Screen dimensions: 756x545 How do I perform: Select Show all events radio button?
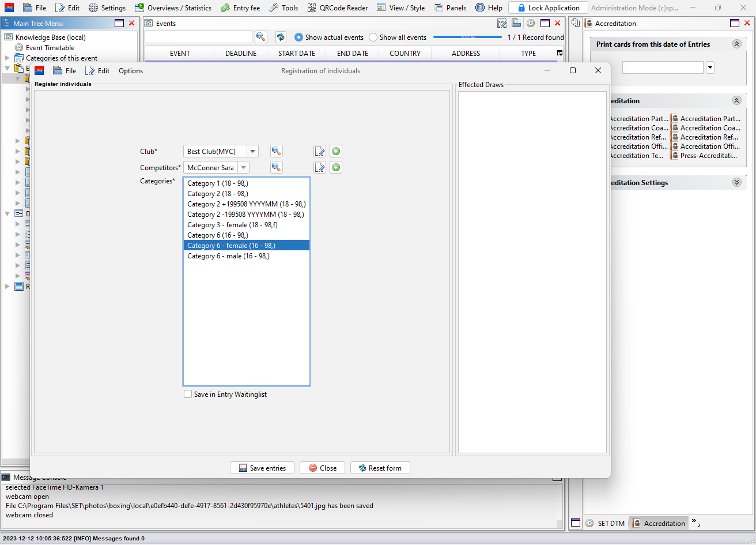tap(373, 37)
